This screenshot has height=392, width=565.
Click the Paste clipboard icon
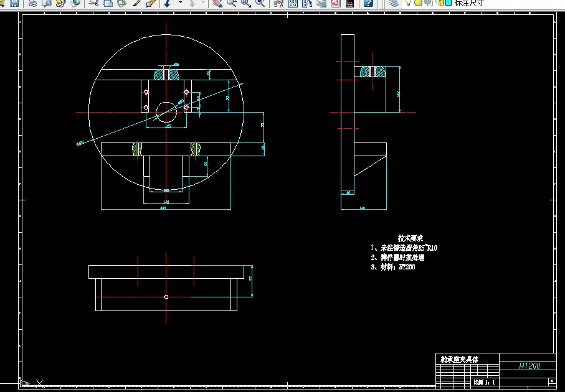tap(122, 3)
